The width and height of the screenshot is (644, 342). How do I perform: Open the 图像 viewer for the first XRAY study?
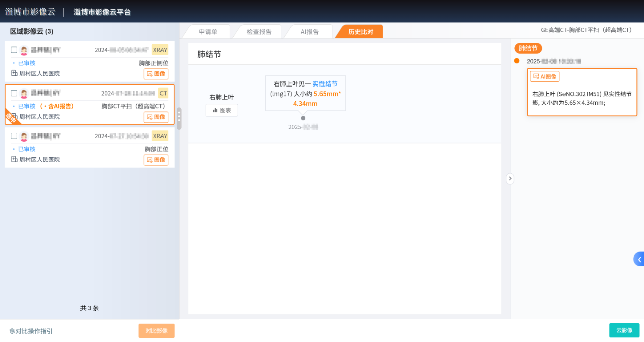[156, 73]
